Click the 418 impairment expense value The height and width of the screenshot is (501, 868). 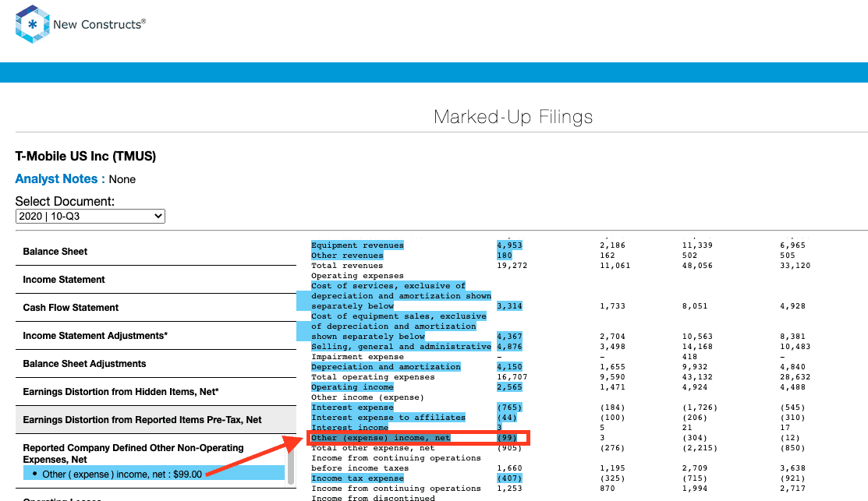689,357
